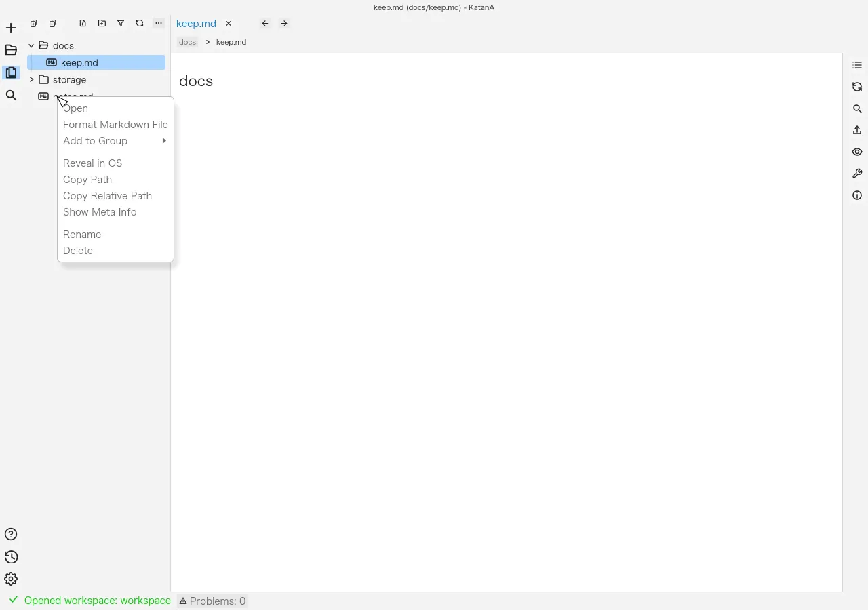Refresh the explorer tree with the toolbar icon
The image size is (868, 610).
coord(140,23)
